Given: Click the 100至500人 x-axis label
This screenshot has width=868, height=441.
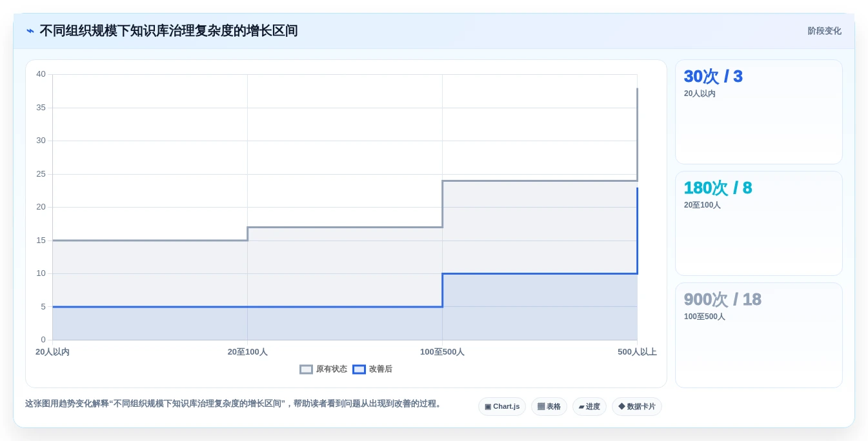Looking at the screenshot, I should (x=442, y=352).
